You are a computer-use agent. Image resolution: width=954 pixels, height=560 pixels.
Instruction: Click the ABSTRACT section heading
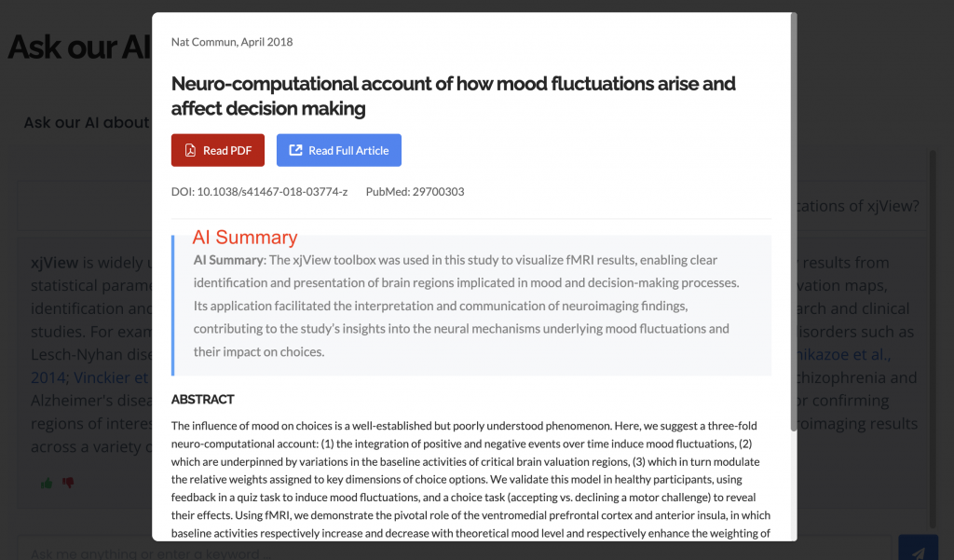(202, 400)
